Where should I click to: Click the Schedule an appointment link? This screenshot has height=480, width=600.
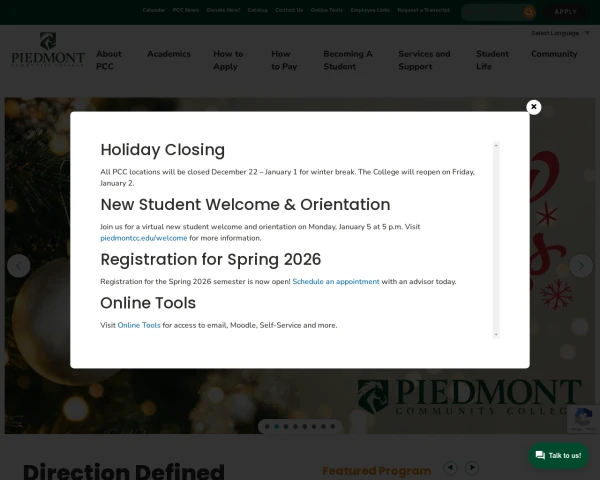(x=336, y=282)
